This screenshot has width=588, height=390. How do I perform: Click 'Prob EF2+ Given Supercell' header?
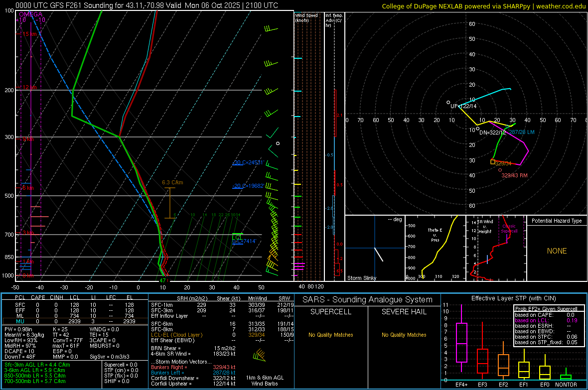(x=546, y=309)
